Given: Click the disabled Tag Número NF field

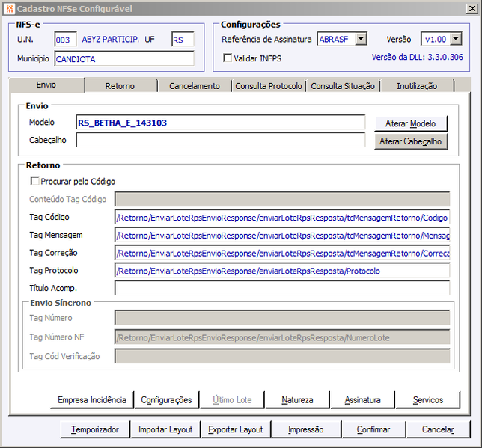Looking at the screenshot, I should [282, 337].
